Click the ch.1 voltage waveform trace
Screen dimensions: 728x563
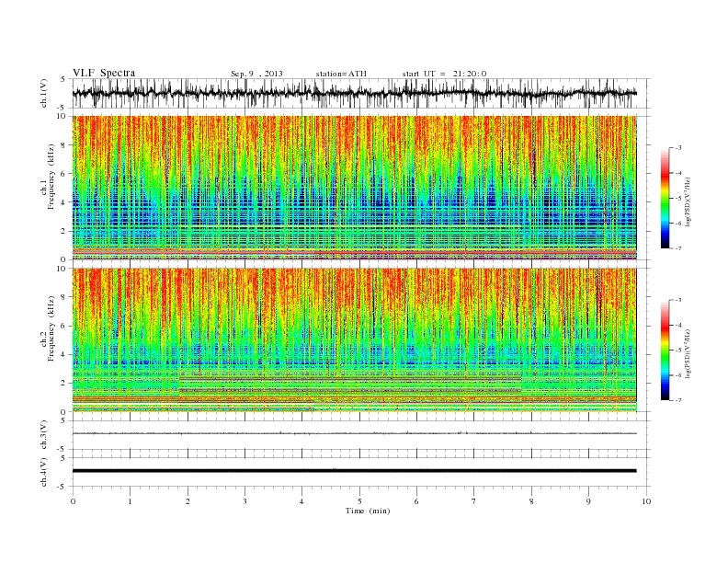(x=354, y=93)
